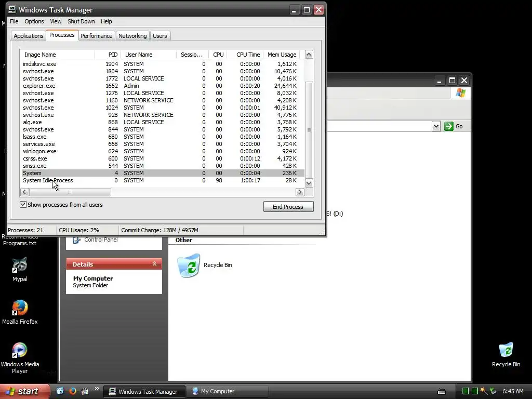Open address bar dropdown in My Computer

click(436, 126)
